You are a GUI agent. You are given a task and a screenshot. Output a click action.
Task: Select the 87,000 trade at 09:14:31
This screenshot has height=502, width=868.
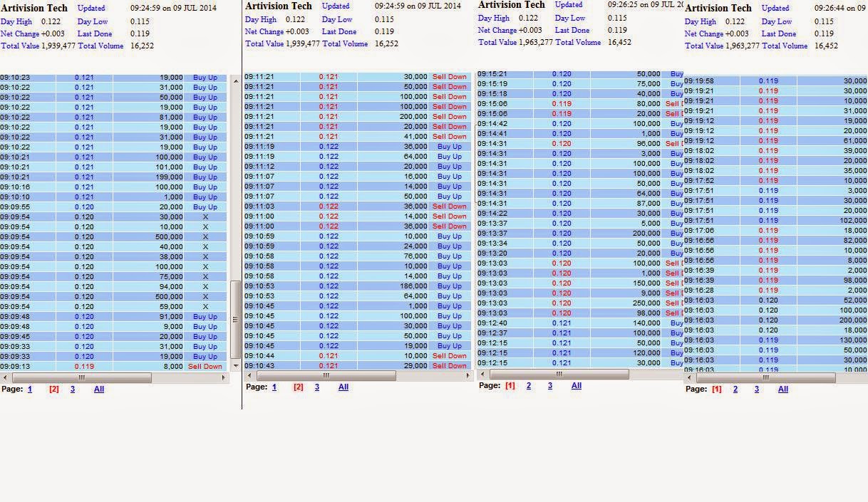click(x=580, y=204)
